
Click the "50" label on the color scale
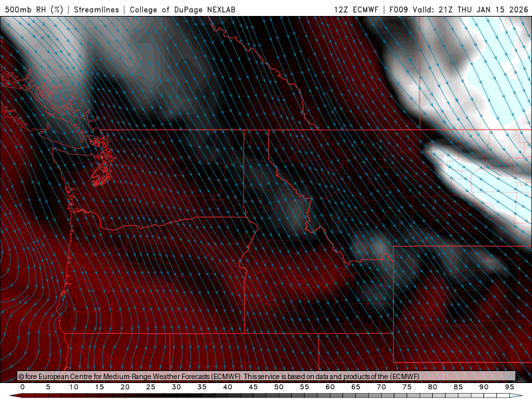(x=279, y=387)
